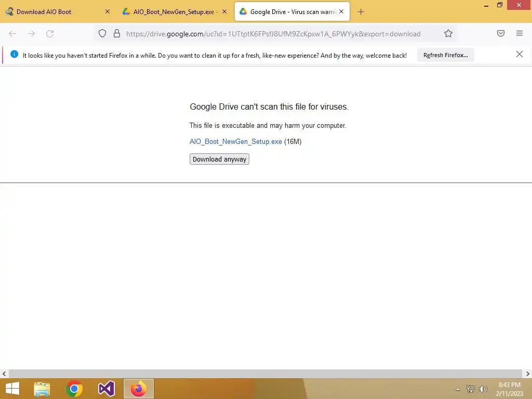Select the Google Drive Virus scan warning tab
Image resolution: width=532 pixels, height=399 pixels.
[292, 11]
